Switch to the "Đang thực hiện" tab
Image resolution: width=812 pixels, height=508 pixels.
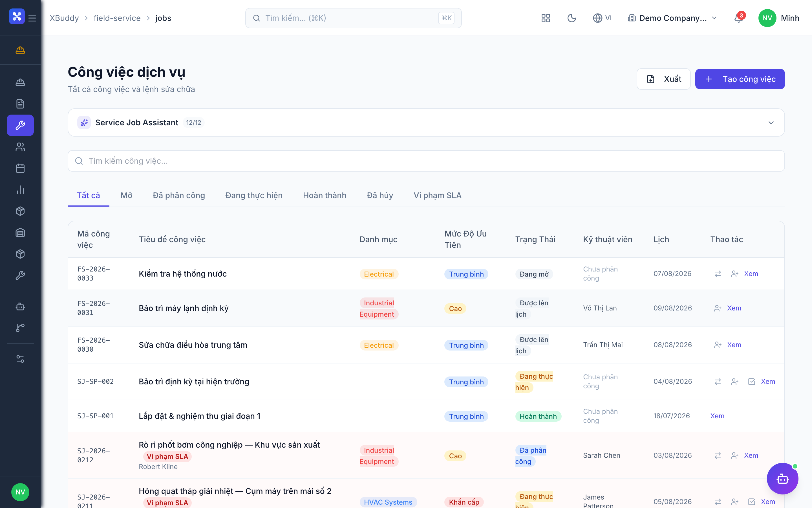254,196
